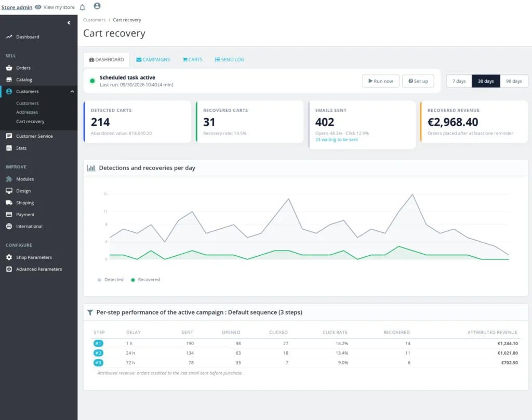The image size is (532, 420).
Task: Switch to the 90 days range
Action: point(514,81)
